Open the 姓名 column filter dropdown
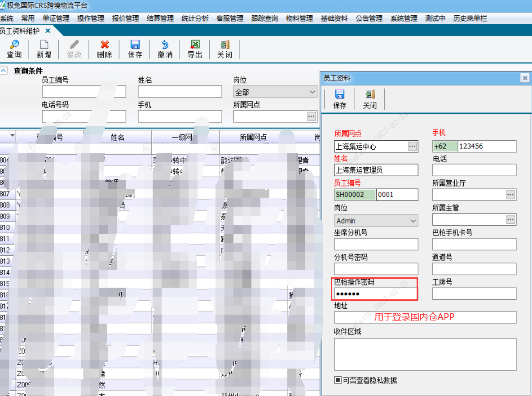 146,148
